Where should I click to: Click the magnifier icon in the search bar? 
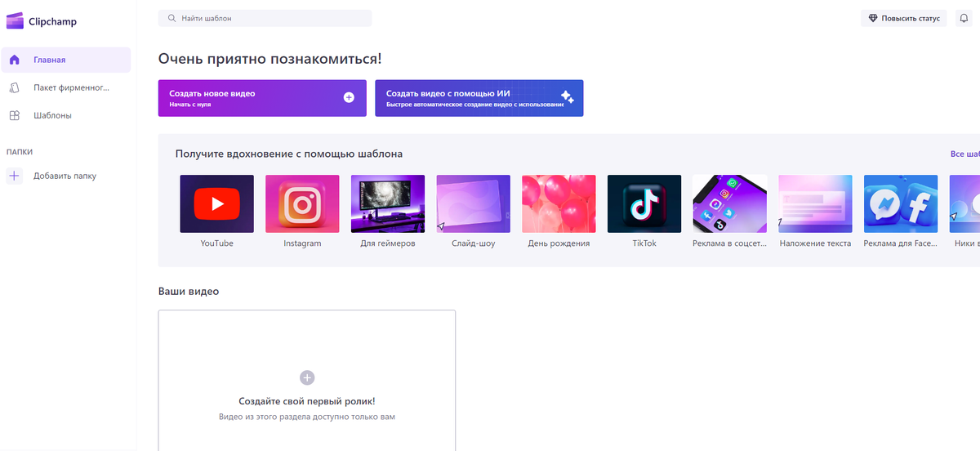[171, 18]
